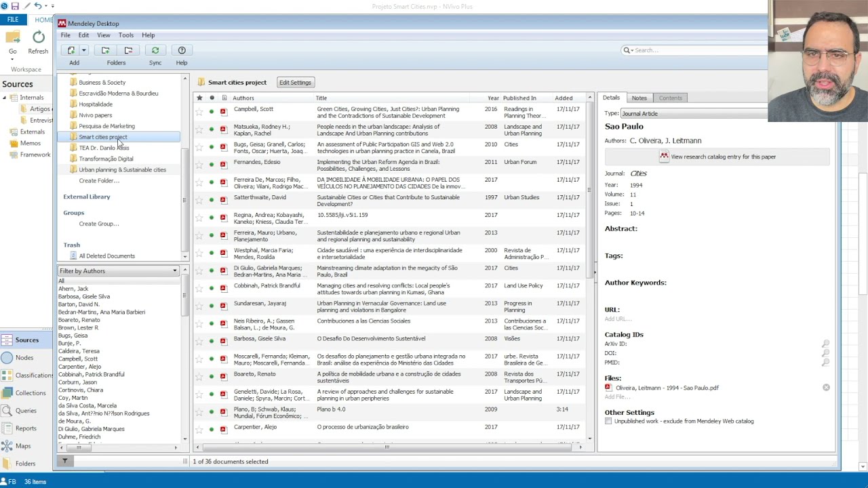Screen dimensions: 868x488
Task: Click the Edit Settings button
Action: click(x=295, y=83)
